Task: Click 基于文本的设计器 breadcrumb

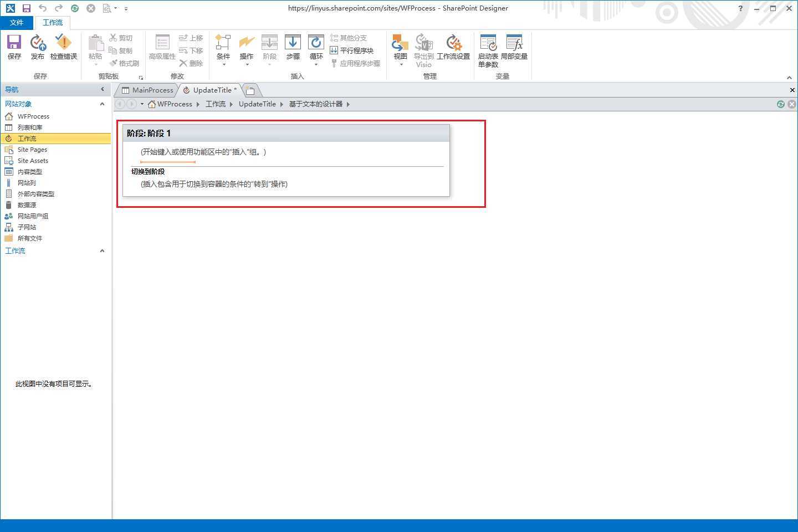Action: coord(316,104)
